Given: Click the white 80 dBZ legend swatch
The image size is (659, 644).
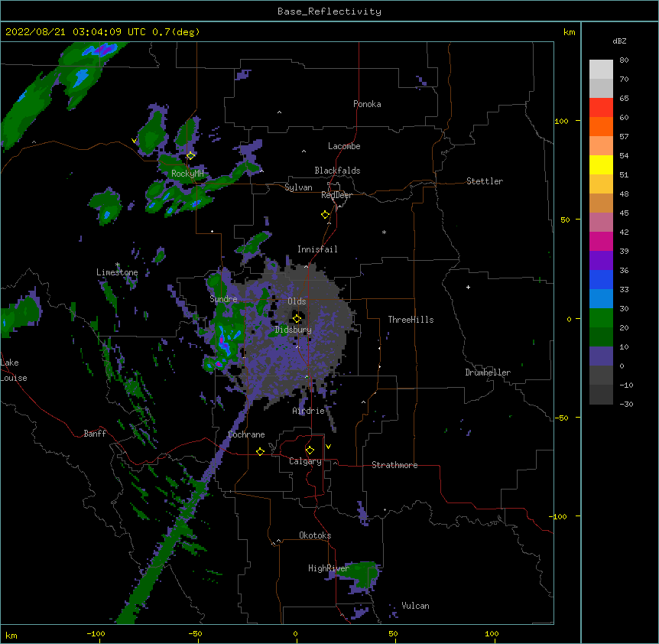Looking at the screenshot, I should pos(601,70).
